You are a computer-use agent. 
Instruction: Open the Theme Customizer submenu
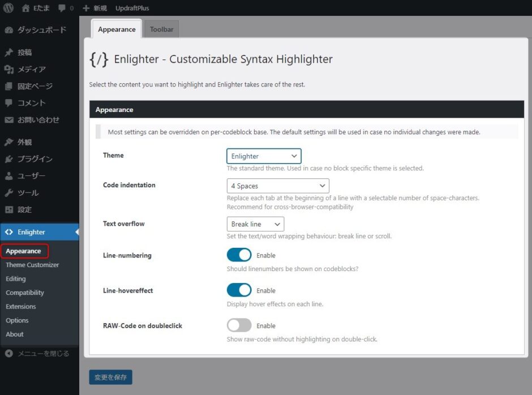(x=32, y=265)
